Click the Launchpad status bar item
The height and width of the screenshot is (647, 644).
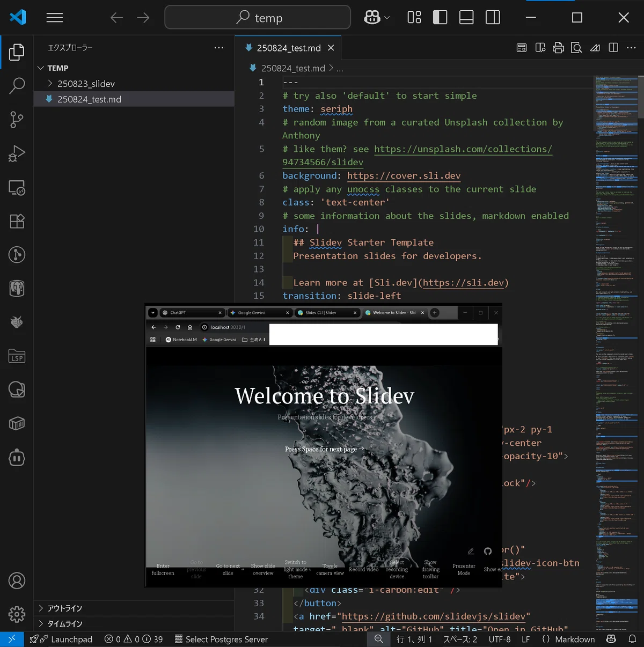61,639
